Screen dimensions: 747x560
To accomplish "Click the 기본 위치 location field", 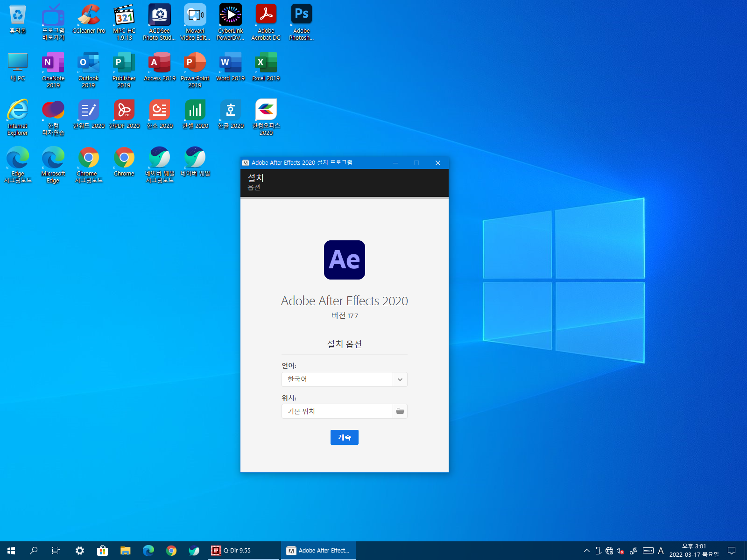I will pos(337,411).
